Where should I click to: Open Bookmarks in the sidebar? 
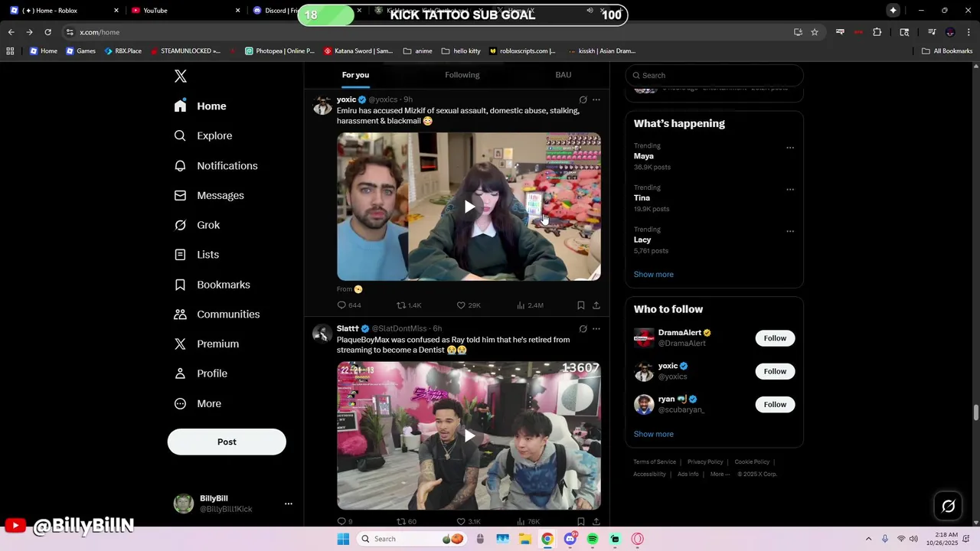[212, 285]
